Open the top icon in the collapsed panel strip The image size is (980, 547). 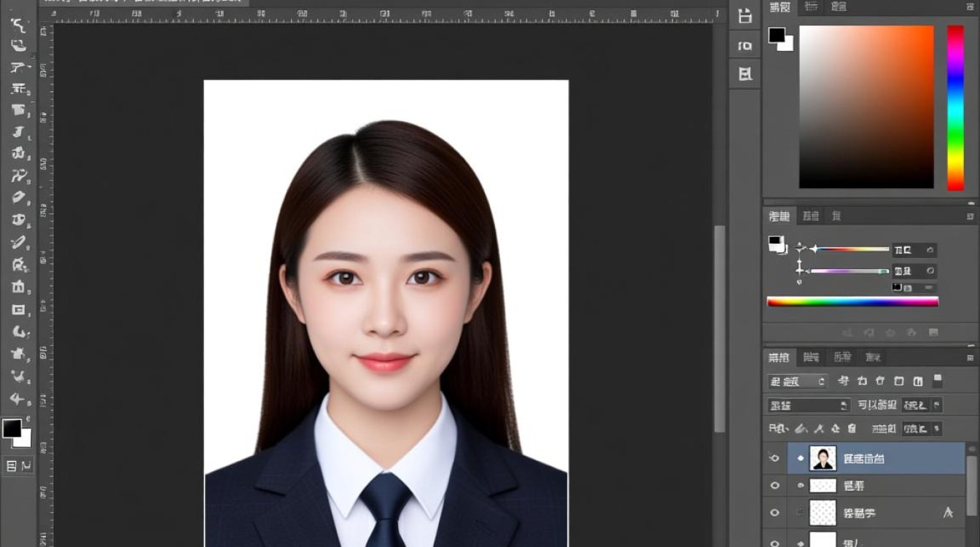click(x=744, y=16)
